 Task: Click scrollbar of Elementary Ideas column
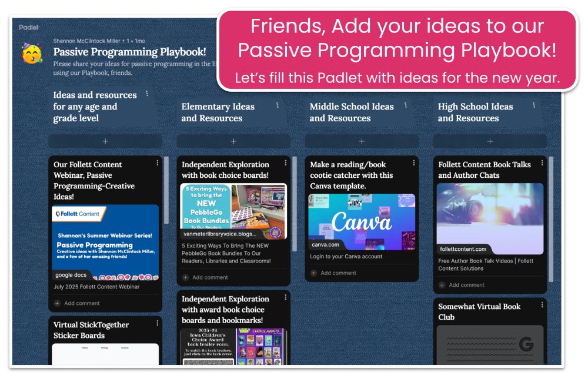pyautogui.click(x=295, y=204)
